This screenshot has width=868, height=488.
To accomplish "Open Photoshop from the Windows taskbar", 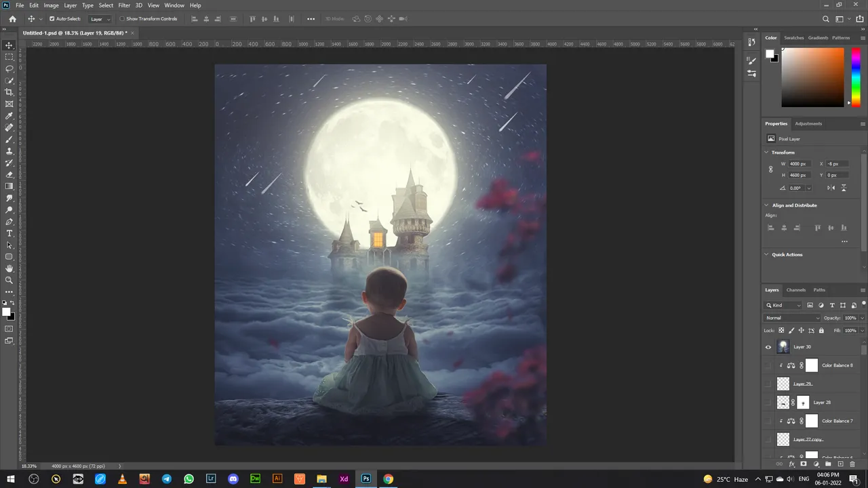I will 366,479.
